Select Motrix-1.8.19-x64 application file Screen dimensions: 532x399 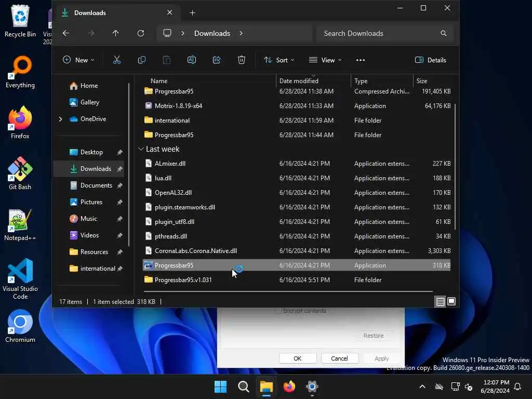(297, 106)
